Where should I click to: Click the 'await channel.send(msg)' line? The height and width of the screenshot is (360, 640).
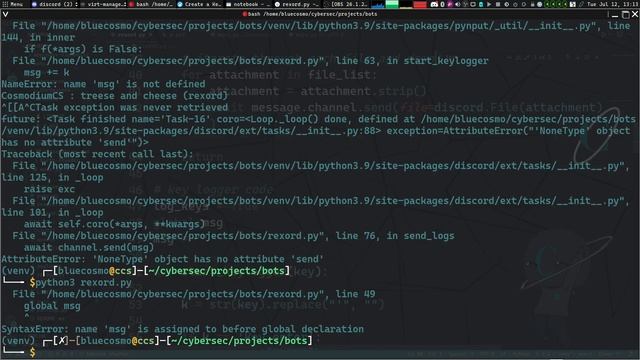tap(89, 247)
